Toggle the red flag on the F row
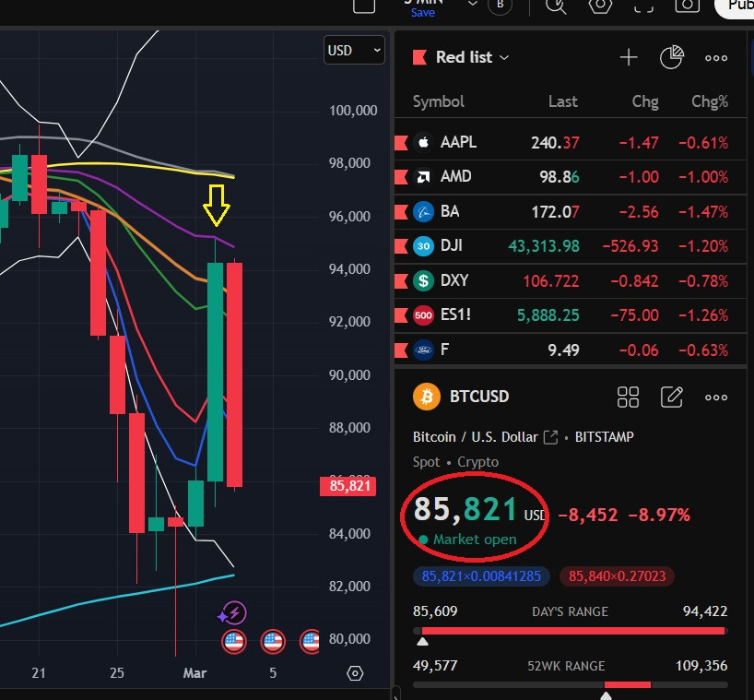The width and height of the screenshot is (754, 700). [x=402, y=350]
